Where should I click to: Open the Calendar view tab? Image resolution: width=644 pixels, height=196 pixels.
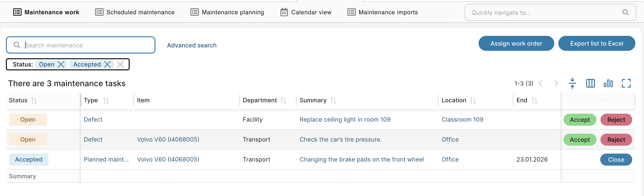[306, 12]
